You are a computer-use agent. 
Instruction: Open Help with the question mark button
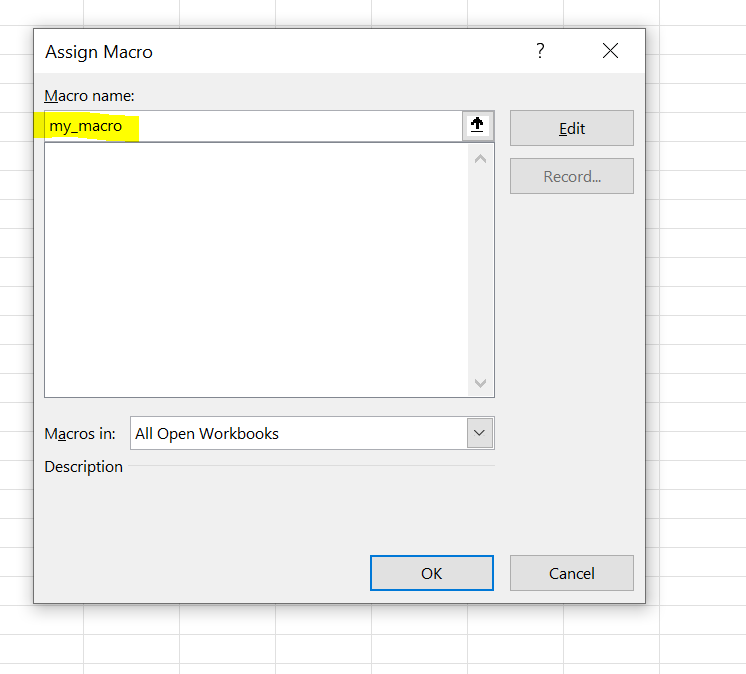pyautogui.click(x=540, y=51)
